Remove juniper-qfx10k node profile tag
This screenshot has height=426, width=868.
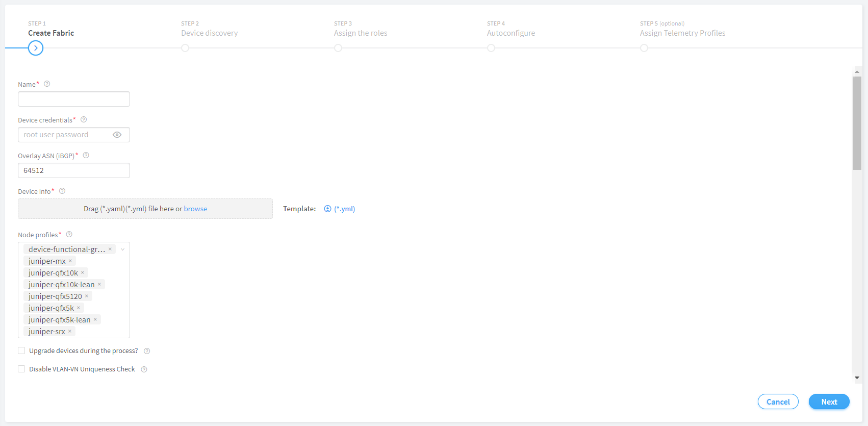point(83,273)
